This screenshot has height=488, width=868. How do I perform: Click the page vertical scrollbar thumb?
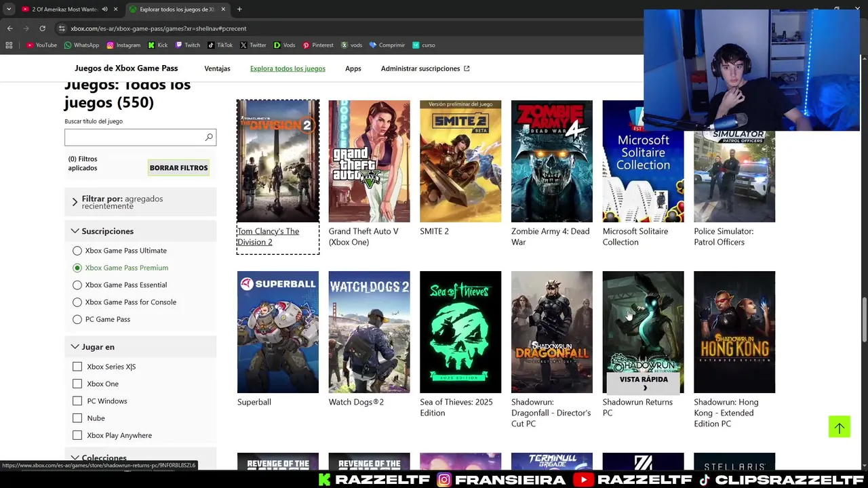coord(863,320)
